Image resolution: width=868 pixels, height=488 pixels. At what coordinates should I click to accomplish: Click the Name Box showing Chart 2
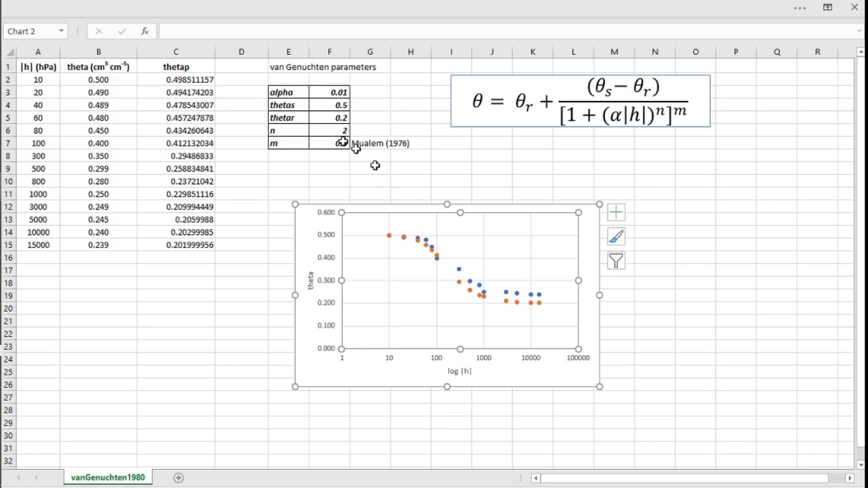point(30,31)
